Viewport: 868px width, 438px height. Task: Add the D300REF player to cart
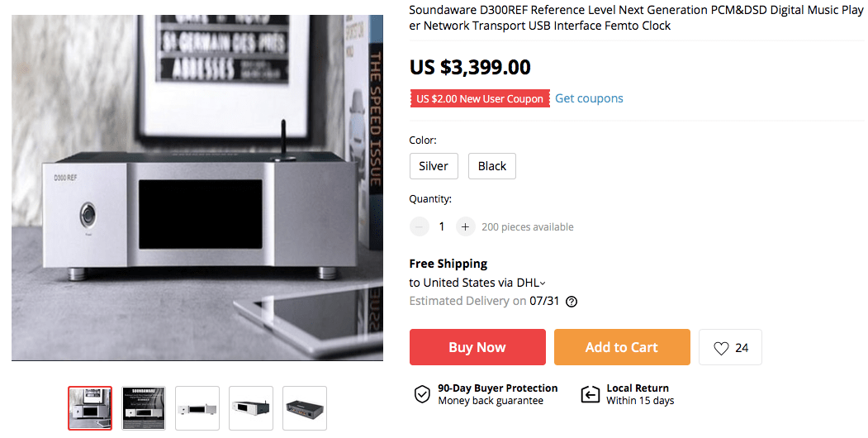pyautogui.click(x=622, y=347)
